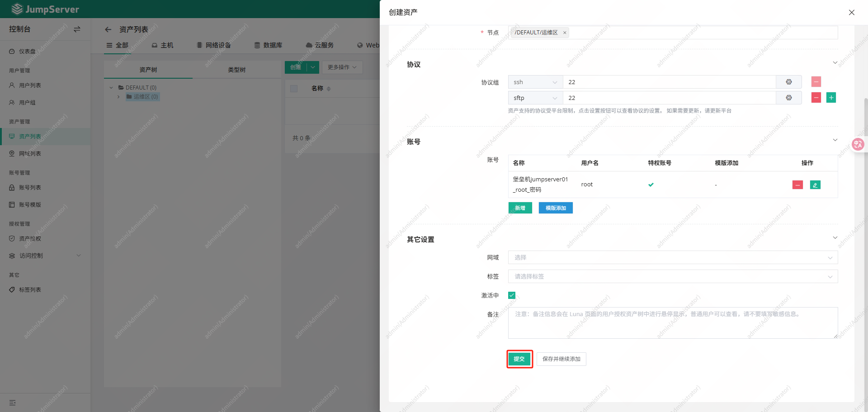Remove the ssh protocol row

(816, 82)
